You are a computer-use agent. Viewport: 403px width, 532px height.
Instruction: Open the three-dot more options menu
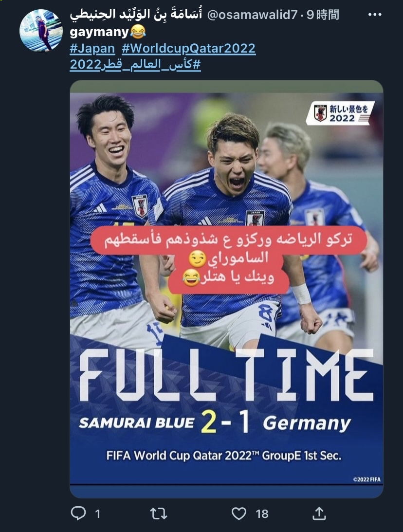375,15
